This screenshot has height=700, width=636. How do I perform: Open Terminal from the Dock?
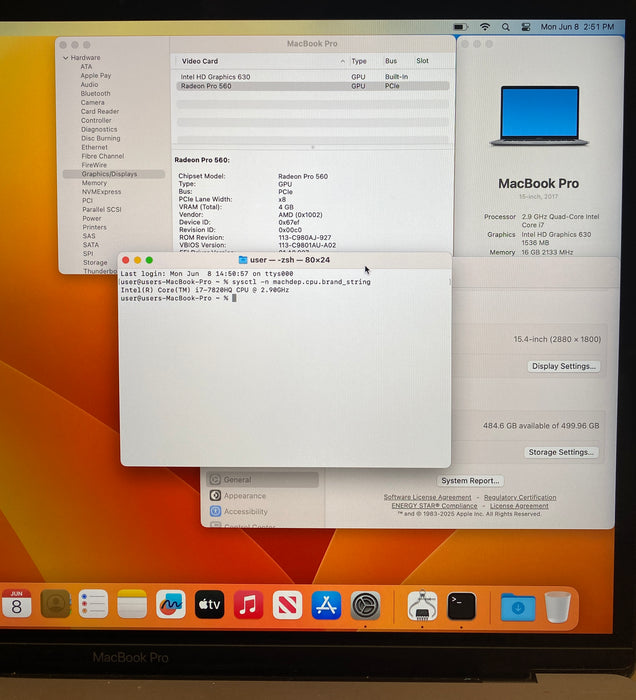click(x=461, y=606)
